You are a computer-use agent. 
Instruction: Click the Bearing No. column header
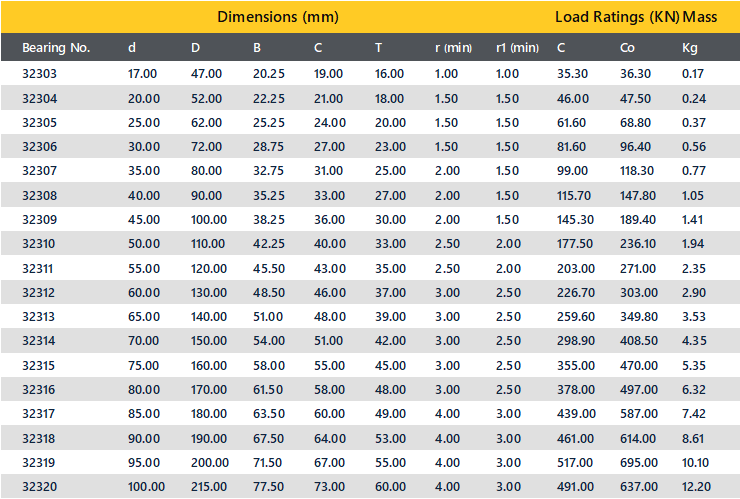[56, 48]
